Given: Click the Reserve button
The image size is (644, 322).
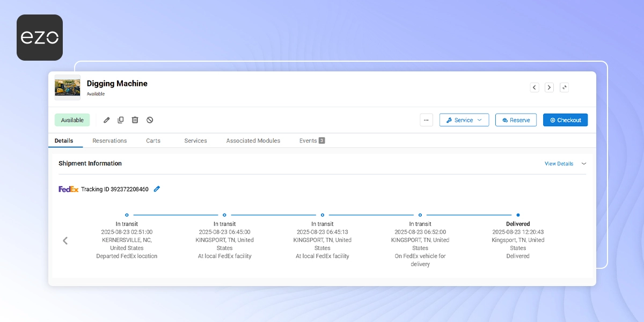Looking at the screenshot, I should point(516,120).
